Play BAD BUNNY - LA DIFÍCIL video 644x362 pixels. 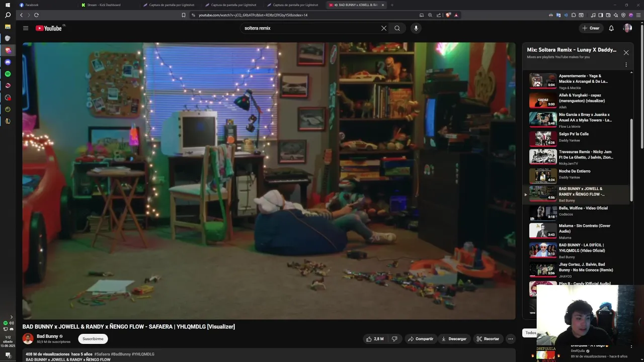click(x=579, y=250)
